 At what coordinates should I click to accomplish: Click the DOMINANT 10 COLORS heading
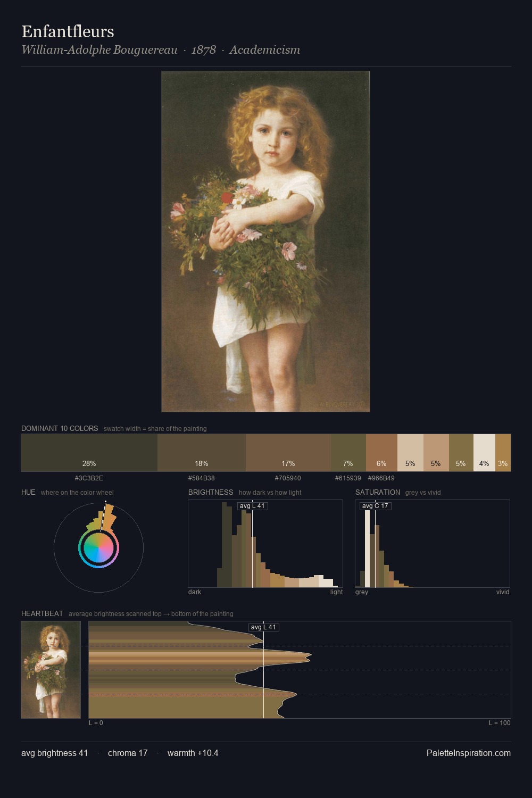60,428
